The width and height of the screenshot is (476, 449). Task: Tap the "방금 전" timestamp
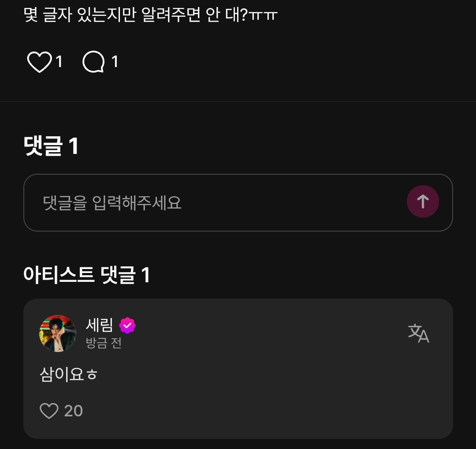[104, 343]
